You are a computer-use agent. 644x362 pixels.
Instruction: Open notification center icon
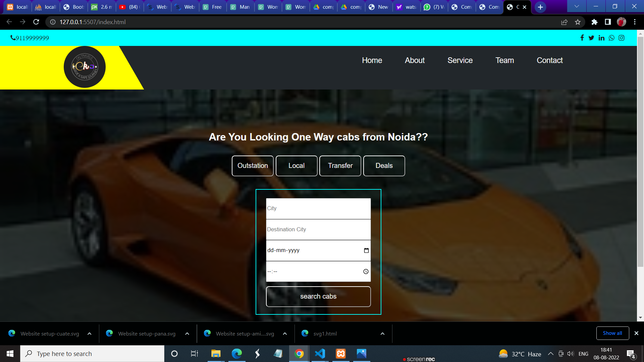point(631,354)
